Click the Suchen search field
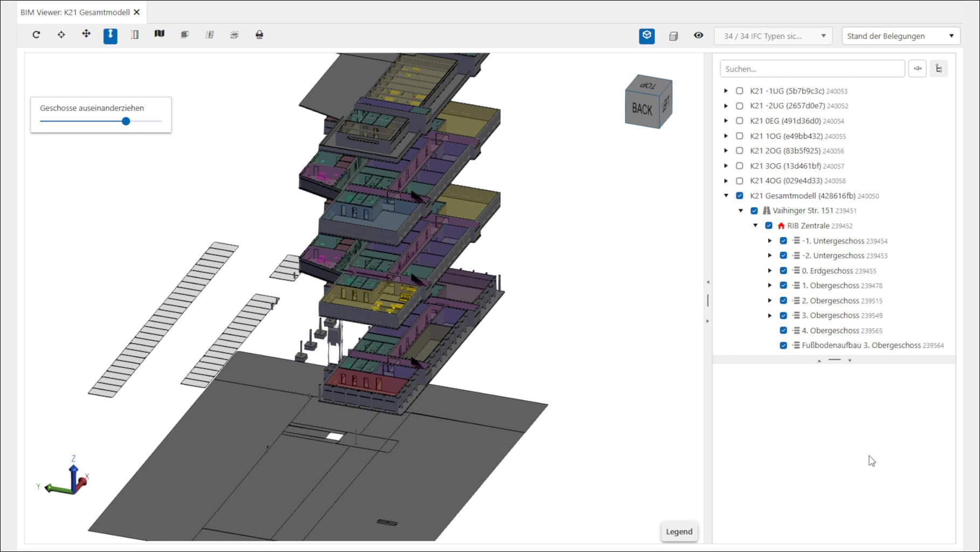This screenshot has height=552, width=980. click(x=811, y=69)
